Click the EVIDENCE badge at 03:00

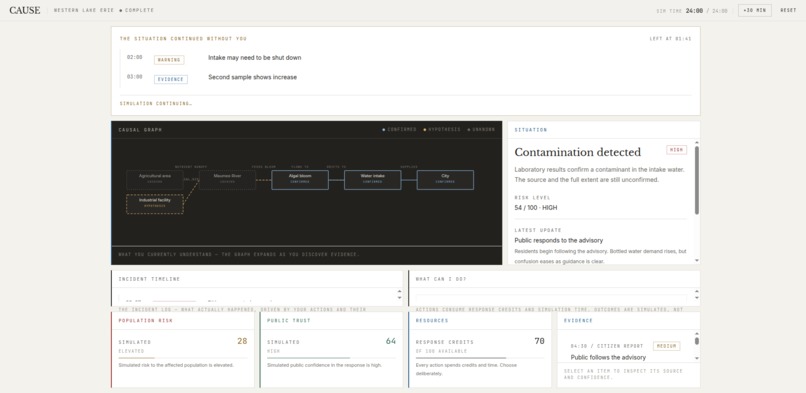coord(171,80)
